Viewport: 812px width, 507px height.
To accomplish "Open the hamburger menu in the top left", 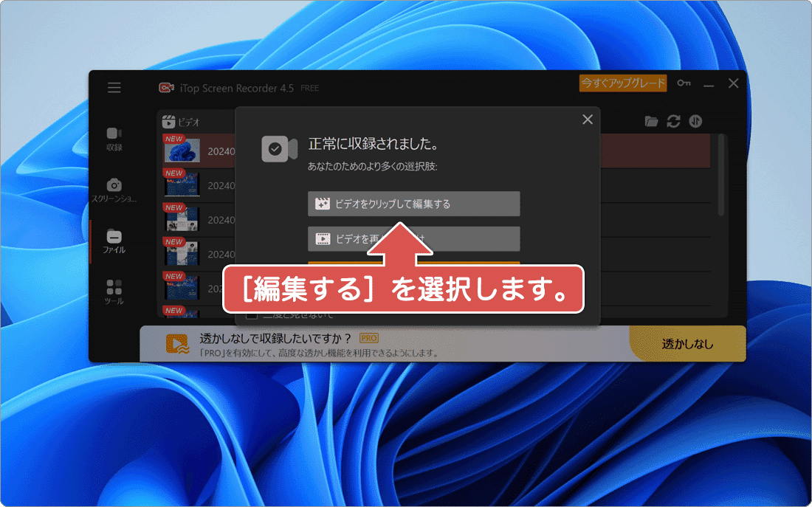I will (x=114, y=86).
